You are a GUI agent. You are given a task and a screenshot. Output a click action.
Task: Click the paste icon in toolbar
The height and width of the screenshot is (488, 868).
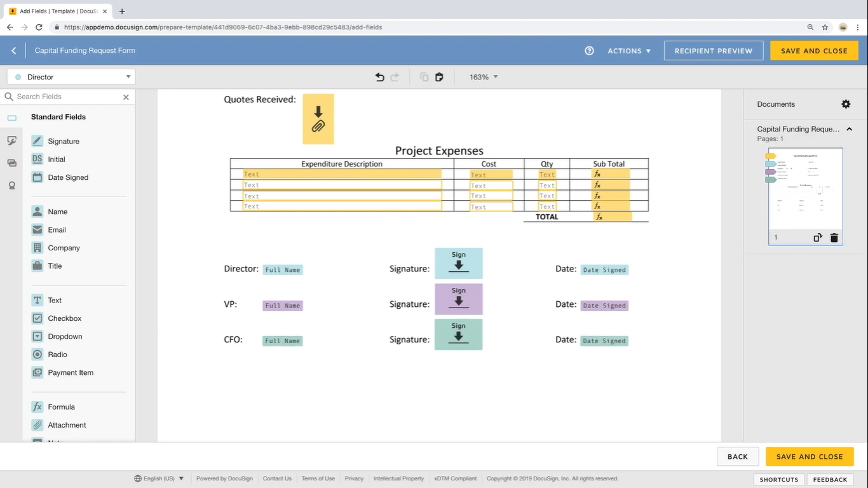(439, 77)
